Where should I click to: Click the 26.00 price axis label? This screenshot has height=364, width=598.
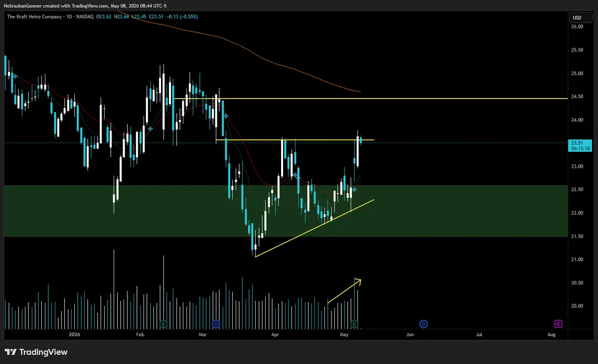pos(577,27)
